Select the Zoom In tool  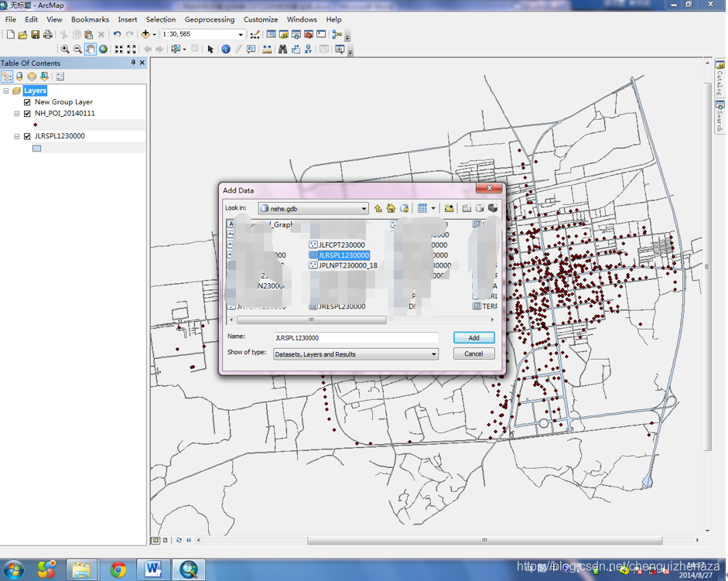[66, 50]
